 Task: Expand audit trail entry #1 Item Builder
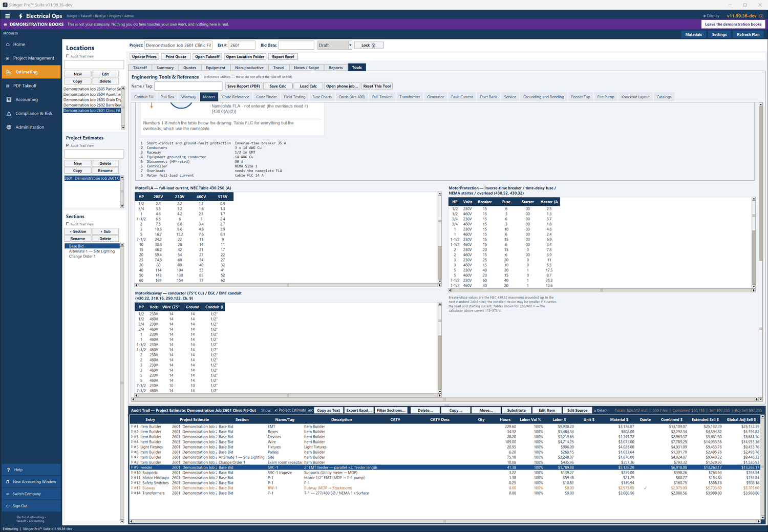pos(132,427)
